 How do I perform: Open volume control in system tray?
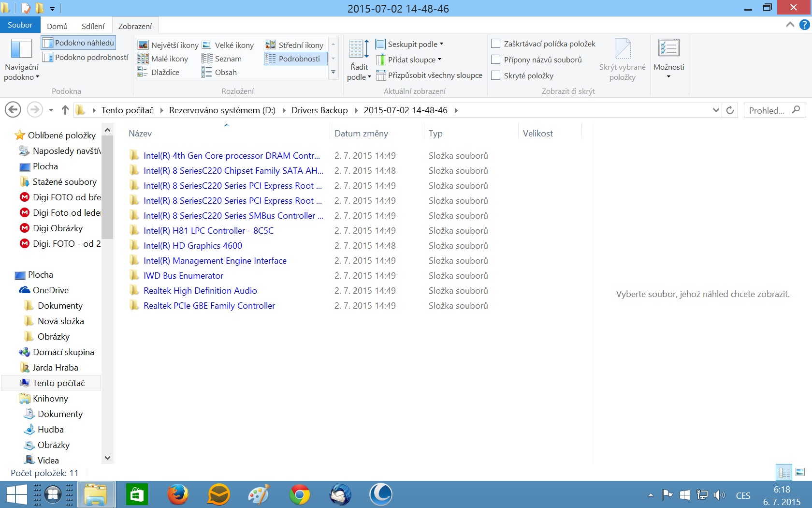[x=720, y=495]
